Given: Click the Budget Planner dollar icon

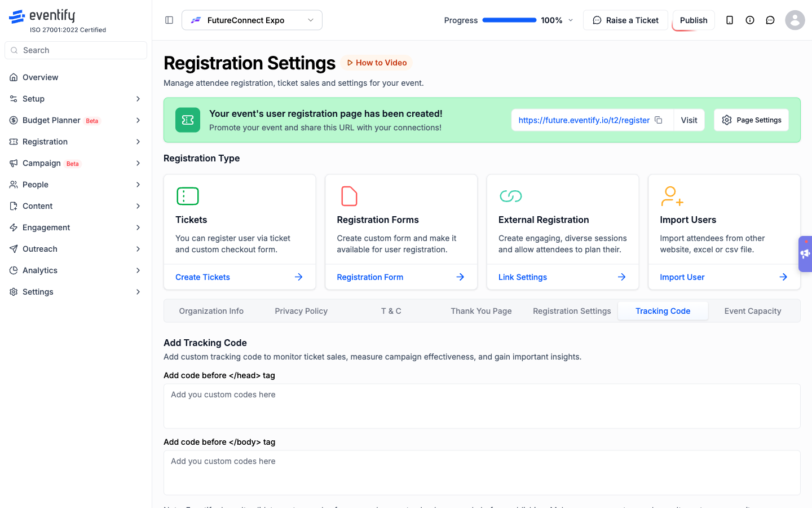Looking at the screenshot, I should tap(14, 120).
